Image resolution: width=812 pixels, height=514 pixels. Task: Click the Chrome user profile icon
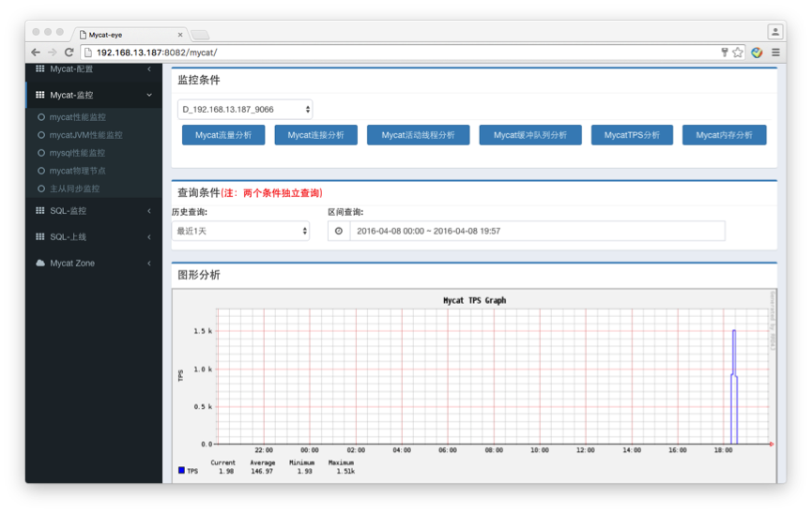pos(774,32)
